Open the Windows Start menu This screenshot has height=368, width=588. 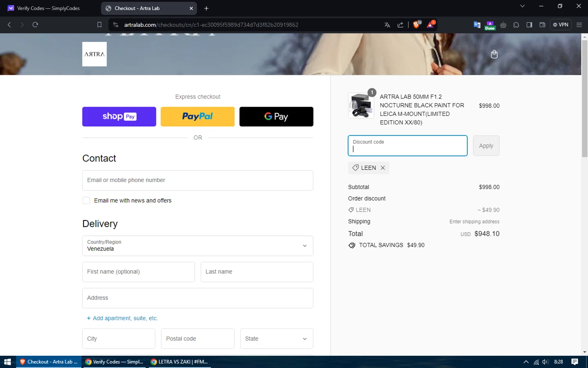coord(7,362)
